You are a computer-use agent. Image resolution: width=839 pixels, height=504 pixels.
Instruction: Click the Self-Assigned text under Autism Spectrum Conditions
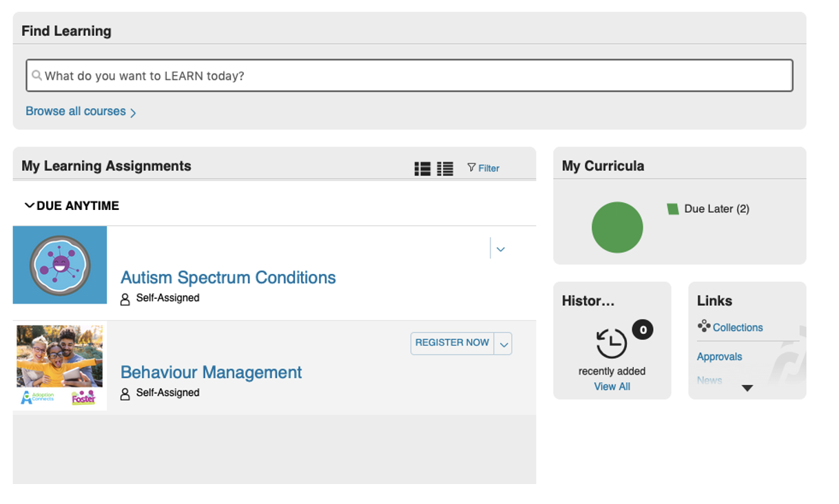(167, 298)
